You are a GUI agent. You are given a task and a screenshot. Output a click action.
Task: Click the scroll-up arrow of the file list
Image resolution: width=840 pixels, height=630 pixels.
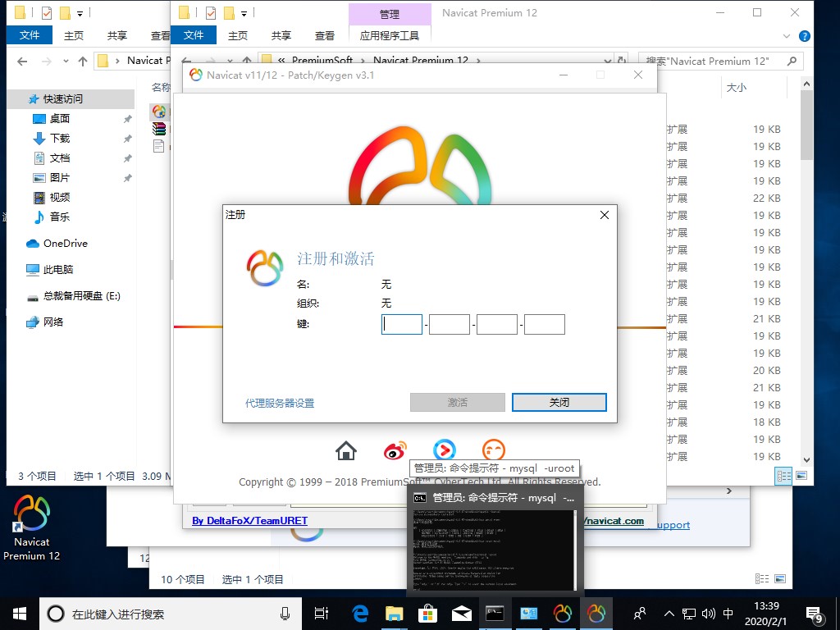coord(807,84)
